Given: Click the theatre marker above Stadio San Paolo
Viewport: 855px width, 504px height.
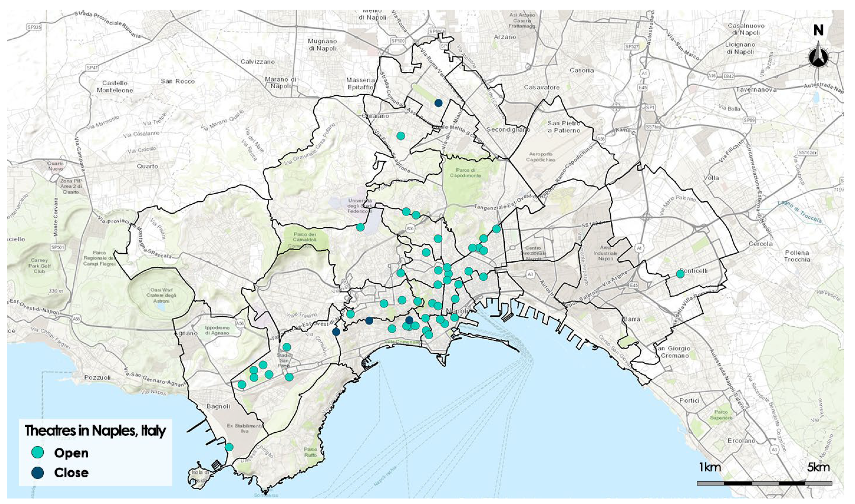Looking at the screenshot, I should pos(287,347).
